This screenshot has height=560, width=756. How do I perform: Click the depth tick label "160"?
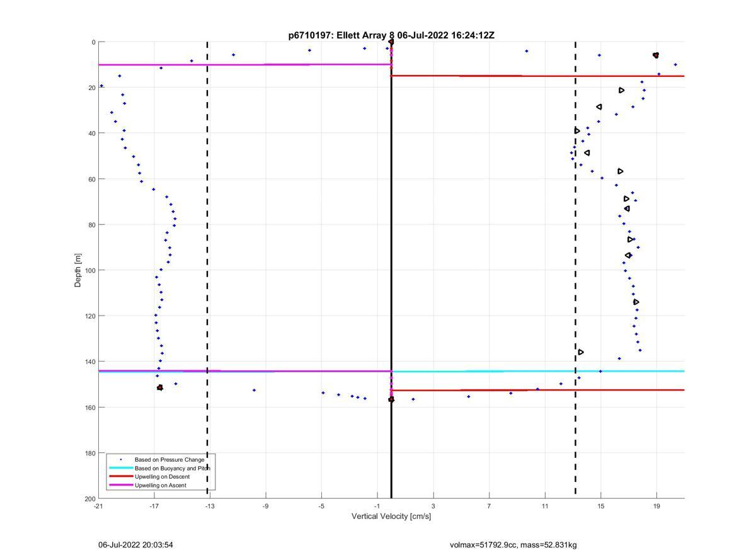[90, 408]
